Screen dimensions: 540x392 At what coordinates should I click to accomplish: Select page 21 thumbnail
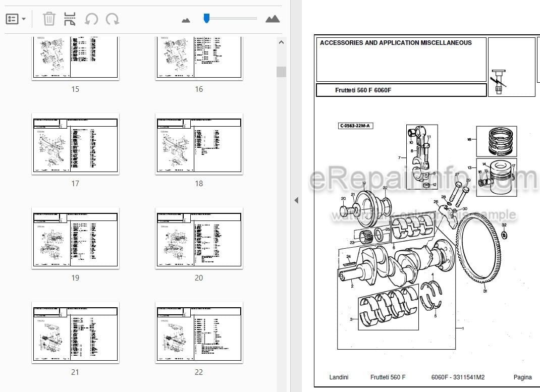[75, 332]
